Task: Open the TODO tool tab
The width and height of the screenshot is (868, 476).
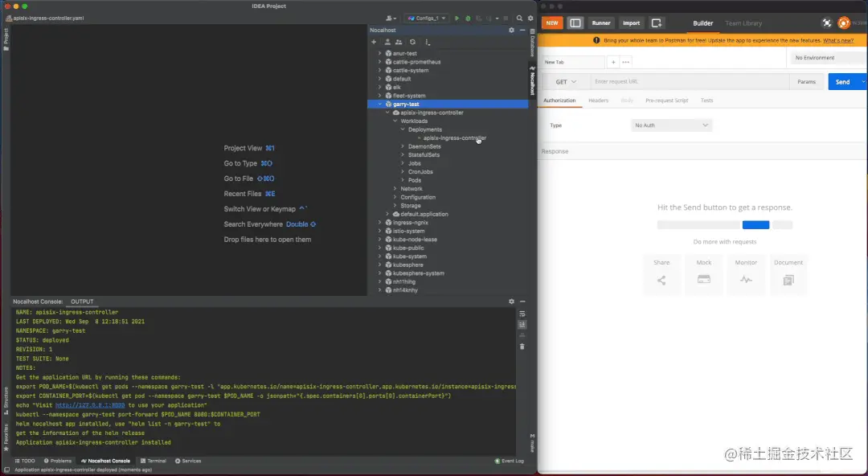Action: (25, 461)
